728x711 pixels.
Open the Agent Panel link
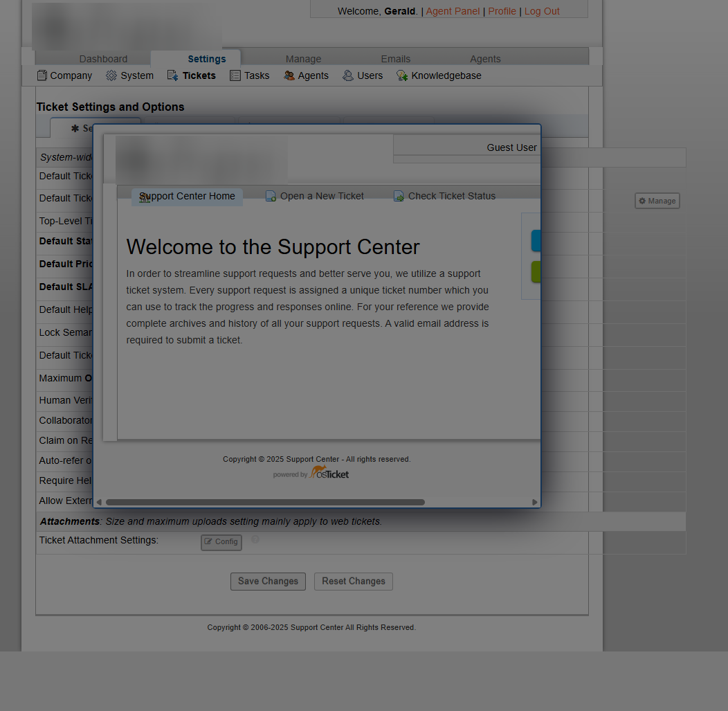[x=453, y=11]
